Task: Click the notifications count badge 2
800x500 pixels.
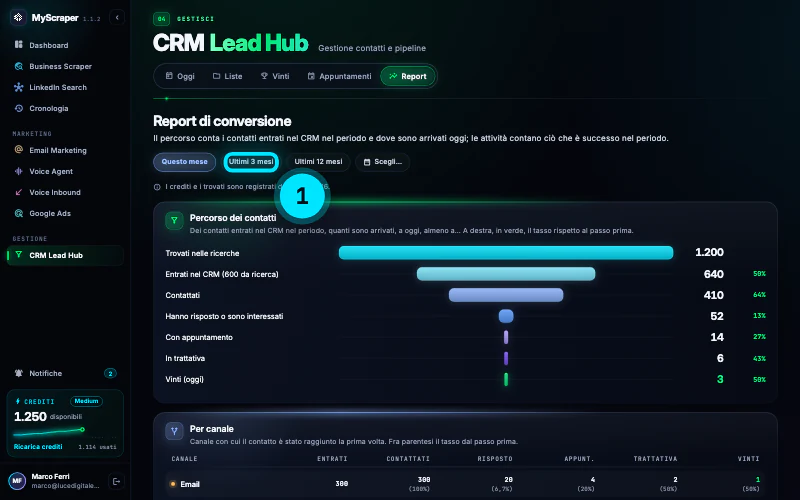Action: pyautogui.click(x=110, y=373)
